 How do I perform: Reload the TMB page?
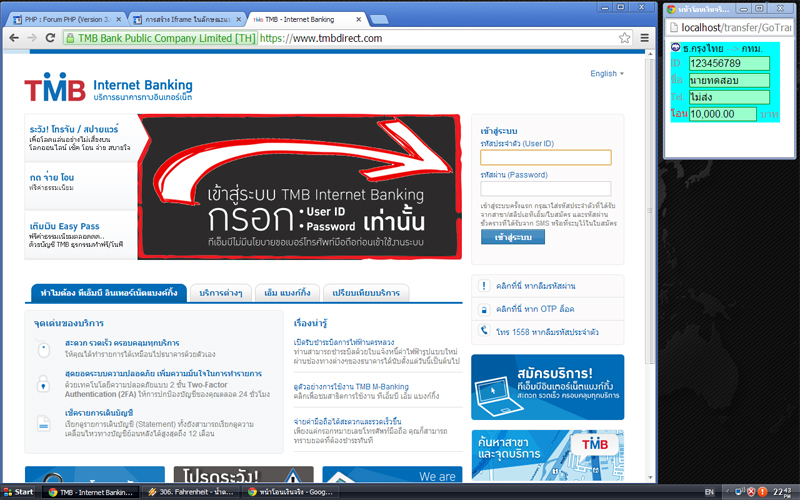click(50, 38)
